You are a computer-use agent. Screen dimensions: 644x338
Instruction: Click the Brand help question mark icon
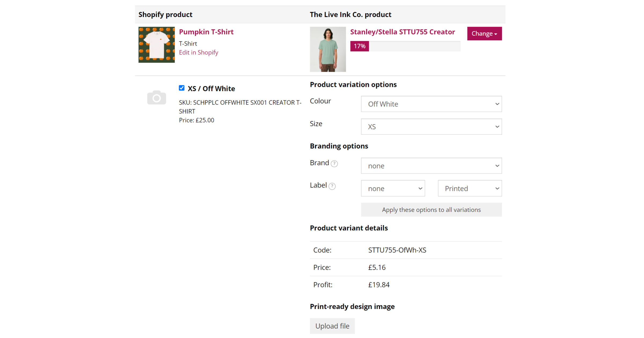(x=335, y=163)
